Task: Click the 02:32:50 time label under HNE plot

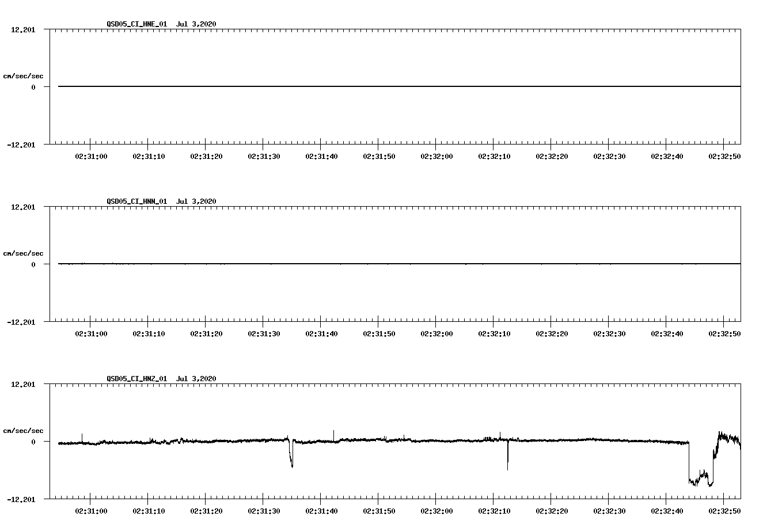Action: [x=724, y=156]
